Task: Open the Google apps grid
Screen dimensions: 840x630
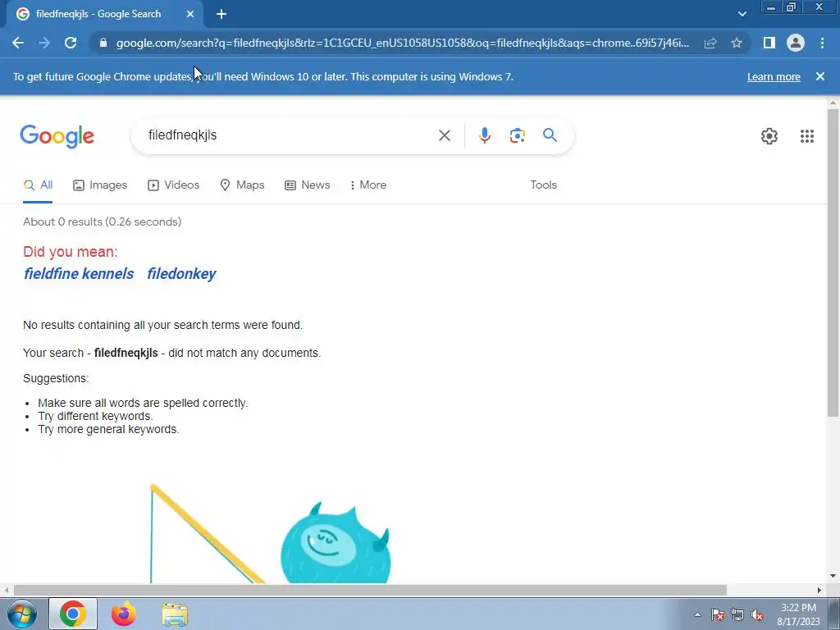Action: pyautogui.click(x=807, y=136)
